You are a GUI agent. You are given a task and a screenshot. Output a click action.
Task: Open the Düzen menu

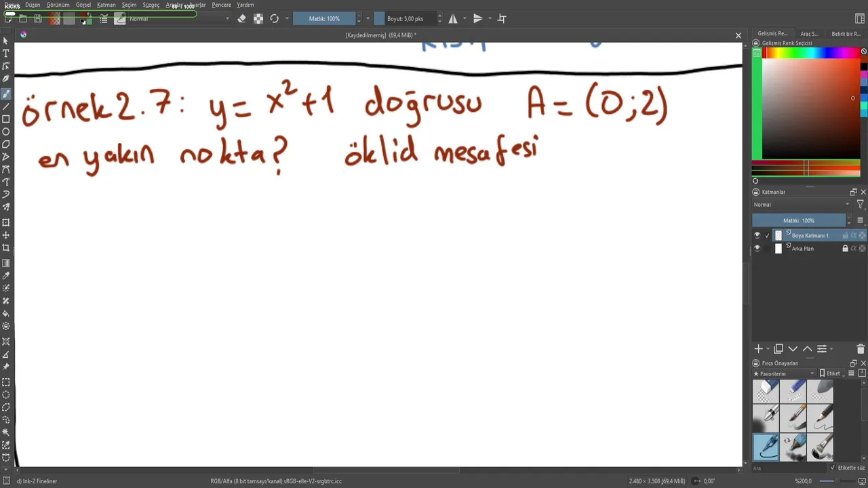click(33, 5)
